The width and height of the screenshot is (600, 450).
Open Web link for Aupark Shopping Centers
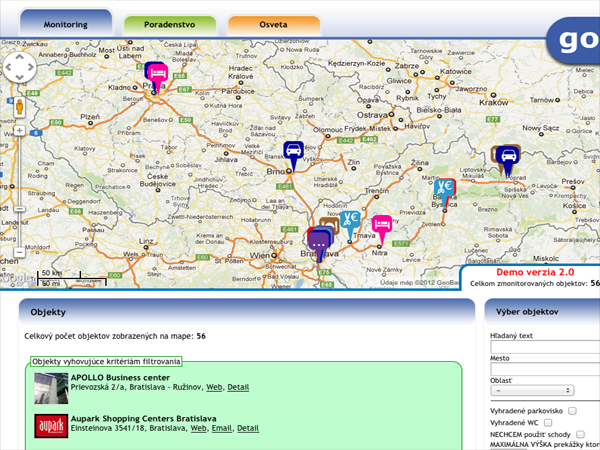199,428
